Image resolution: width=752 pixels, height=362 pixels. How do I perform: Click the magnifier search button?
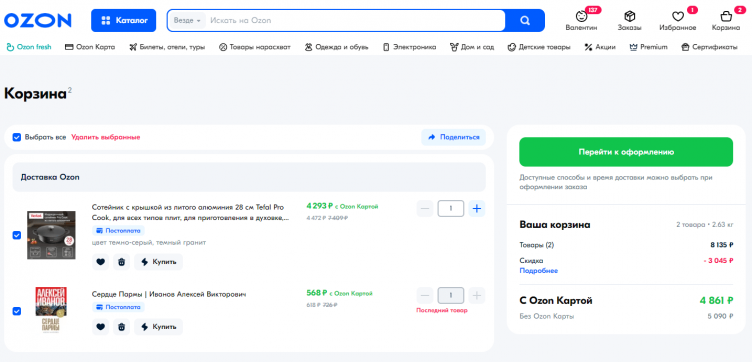click(x=525, y=21)
